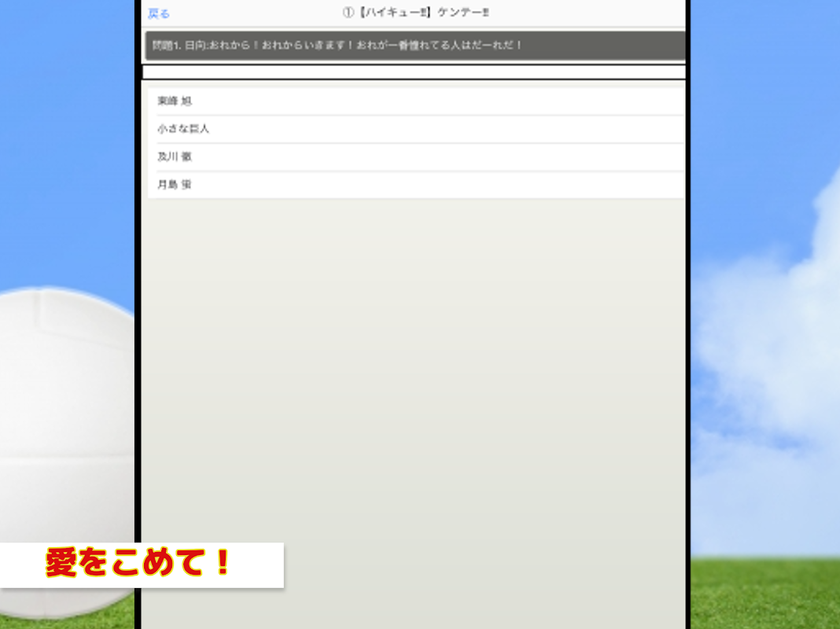Choose answer 小さな巨人

416,129
